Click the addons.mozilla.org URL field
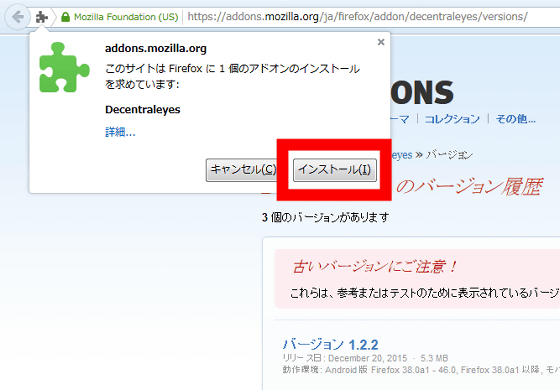 click(357, 17)
